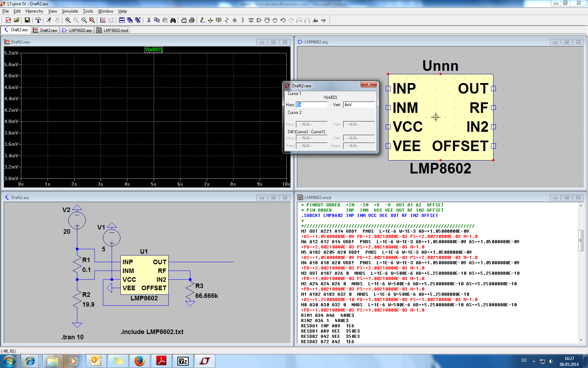The height and width of the screenshot is (368, 588).
Task: Click the .SUBCKT LMP8602 line in netlist
Action: click(370, 216)
